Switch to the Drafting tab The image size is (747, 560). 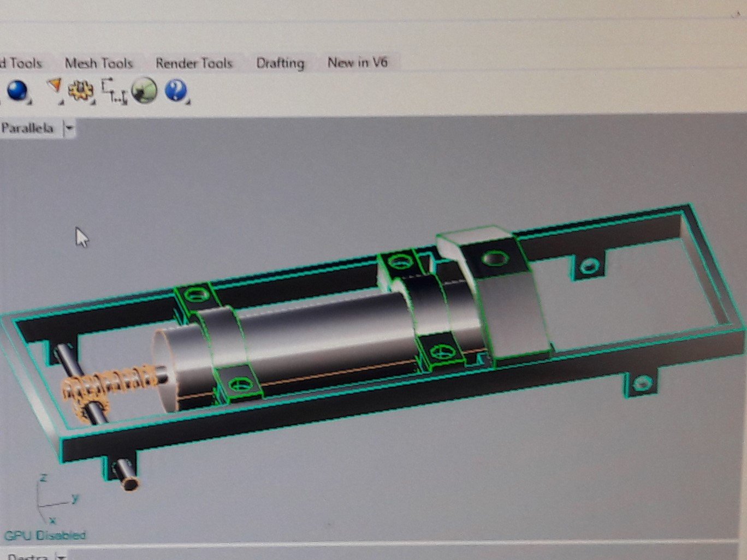coord(280,63)
